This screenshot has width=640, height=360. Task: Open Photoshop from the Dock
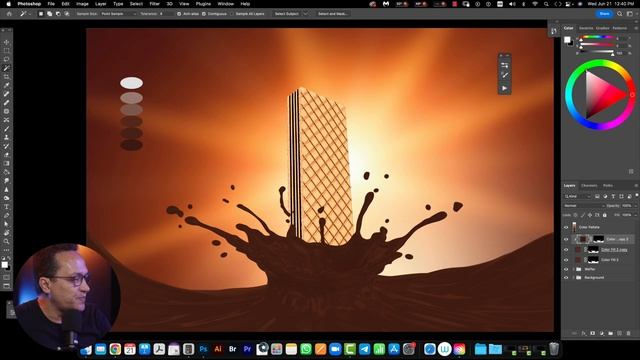(x=203, y=349)
